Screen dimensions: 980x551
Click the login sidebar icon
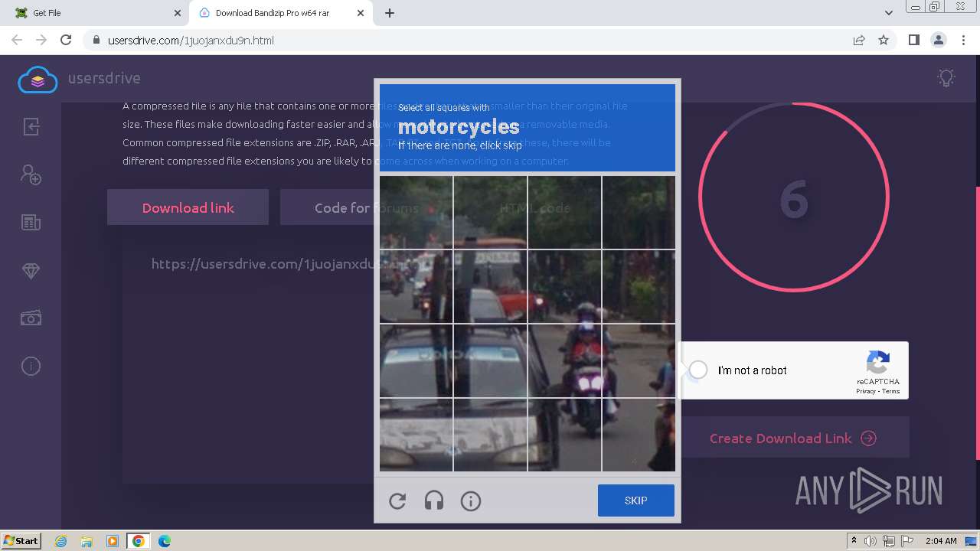[x=31, y=126]
